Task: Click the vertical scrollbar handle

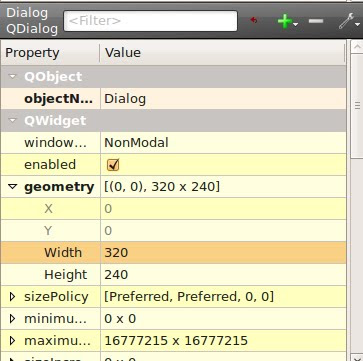Action: click(357, 106)
